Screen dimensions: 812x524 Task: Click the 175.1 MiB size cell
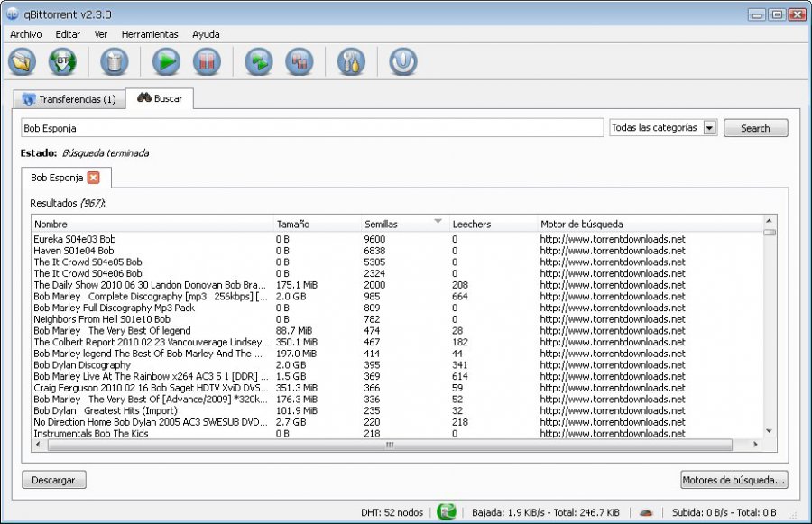(297, 285)
